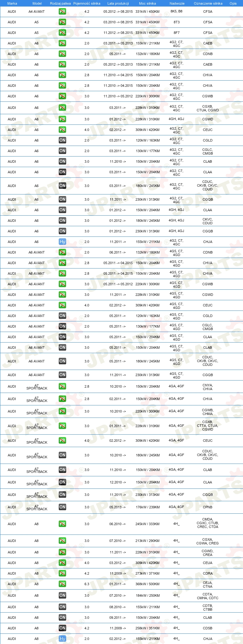Screen dimensions: 243x644
Task: Click the petrol icon in the A6 AVANT CDNB row
Action: tap(62, 252)
